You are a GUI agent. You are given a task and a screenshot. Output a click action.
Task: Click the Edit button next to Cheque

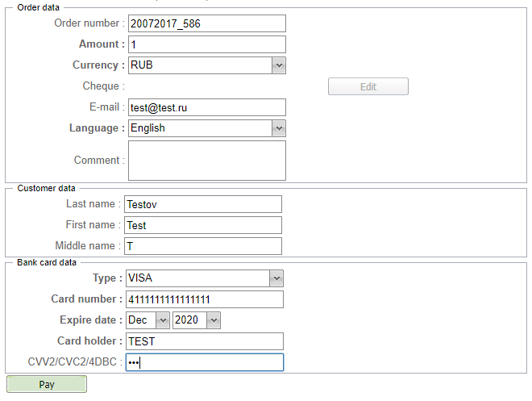pyautogui.click(x=368, y=86)
